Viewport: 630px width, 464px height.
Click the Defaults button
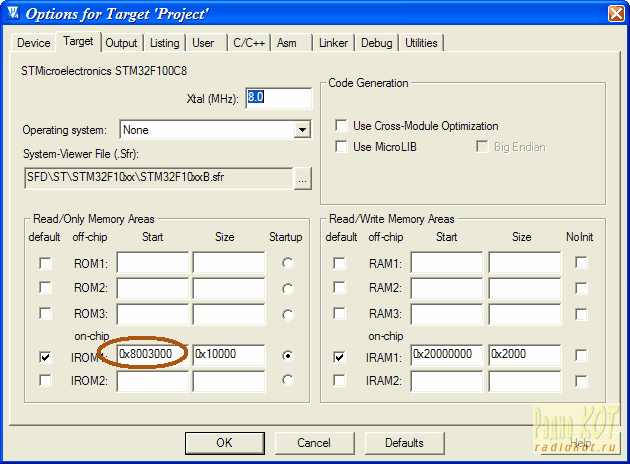[404, 442]
